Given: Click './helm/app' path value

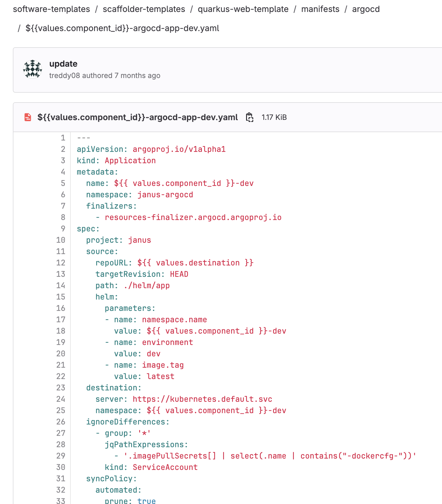Looking at the screenshot, I should pos(147,285).
